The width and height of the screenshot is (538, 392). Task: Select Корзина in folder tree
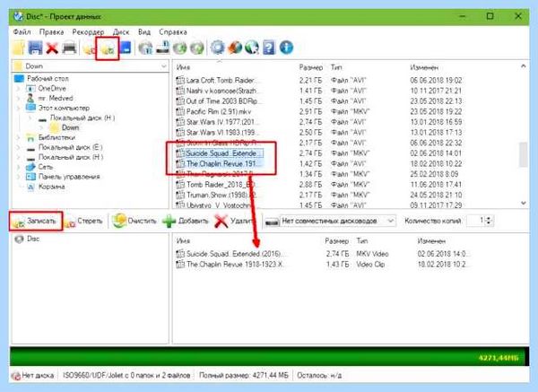click(51, 187)
